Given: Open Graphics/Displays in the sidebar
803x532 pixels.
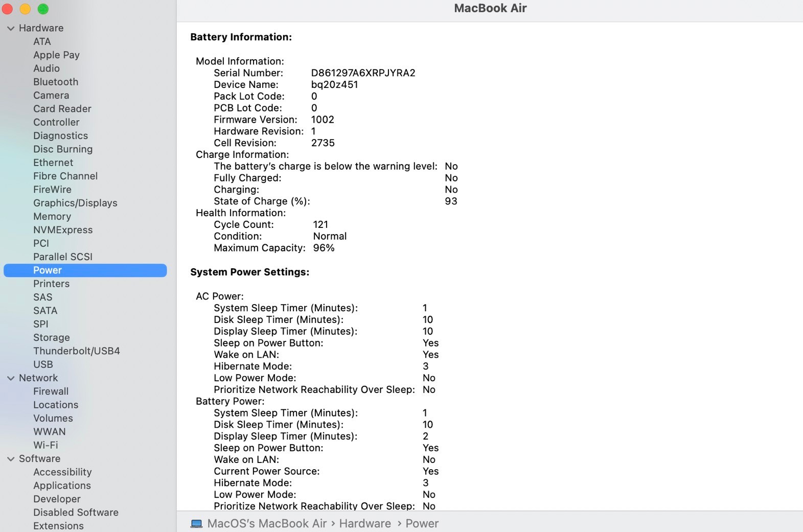Looking at the screenshot, I should (75, 203).
